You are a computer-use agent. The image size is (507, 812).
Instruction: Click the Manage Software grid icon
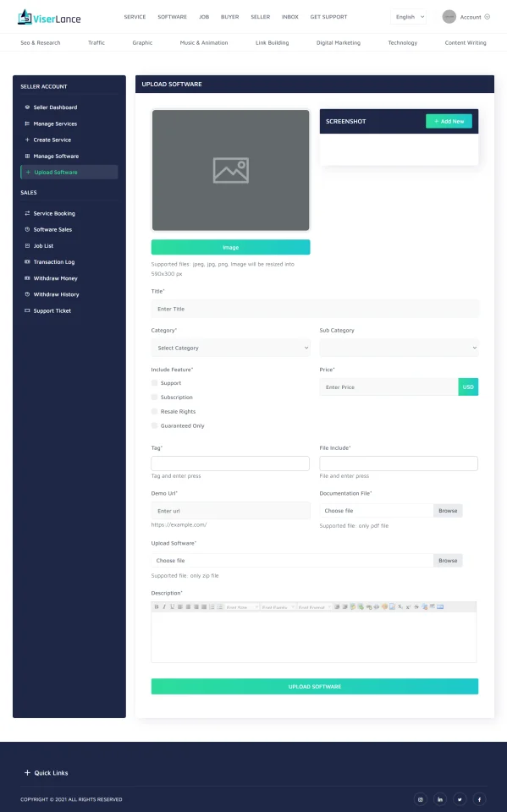(27, 156)
